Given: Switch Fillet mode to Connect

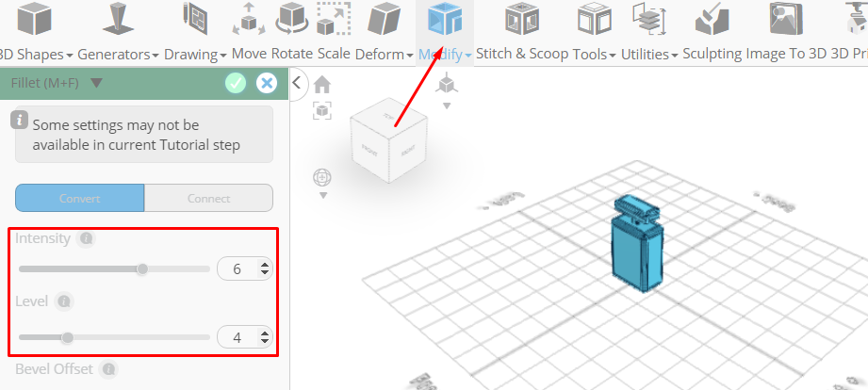Looking at the screenshot, I should coord(208,198).
